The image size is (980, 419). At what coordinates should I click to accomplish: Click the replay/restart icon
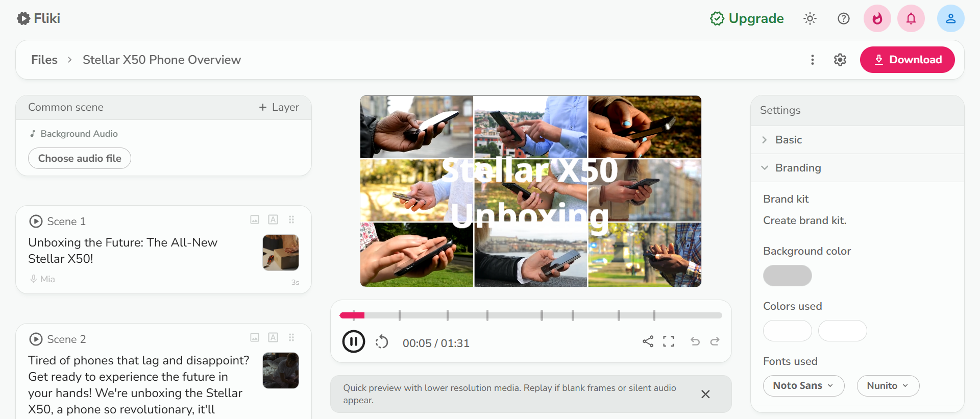pyautogui.click(x=382, y=342)
